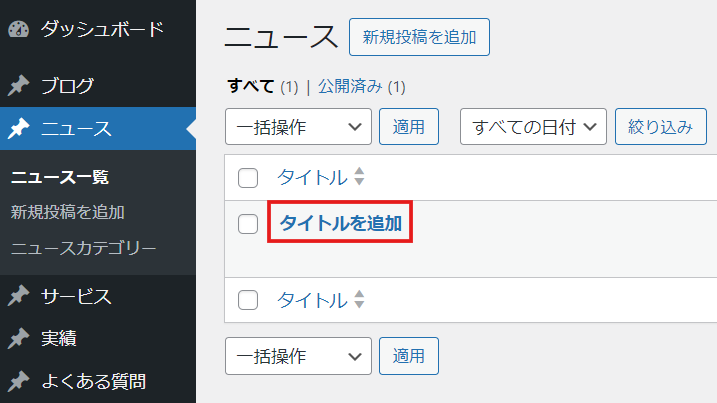717x403 pixels.
Task: Open ニュースカテゴリー in the sidebar submenu
Action: [84, 248]
